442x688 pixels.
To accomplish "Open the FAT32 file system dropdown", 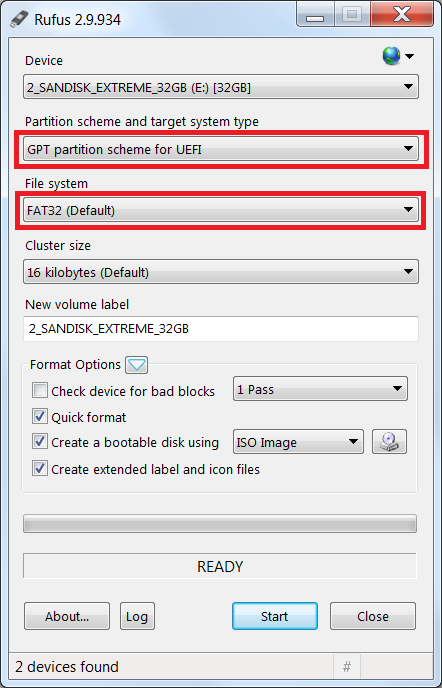I will [221, 210].
